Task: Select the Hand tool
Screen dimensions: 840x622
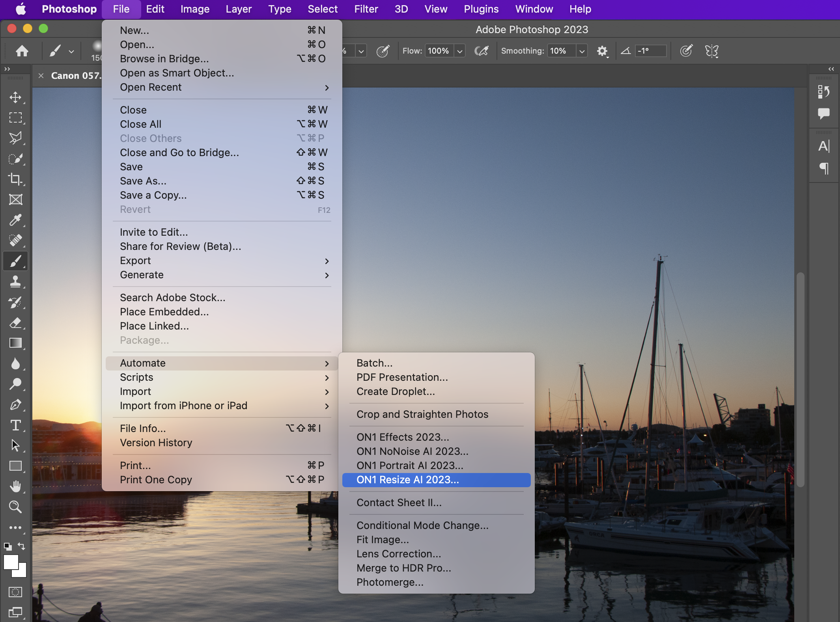Action: click(15, 486)
